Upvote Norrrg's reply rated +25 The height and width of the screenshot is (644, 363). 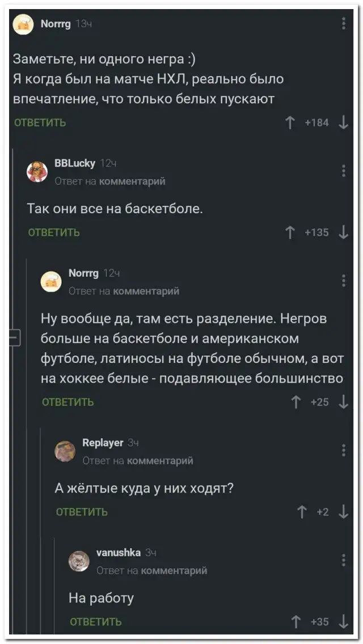click(296, 402)
